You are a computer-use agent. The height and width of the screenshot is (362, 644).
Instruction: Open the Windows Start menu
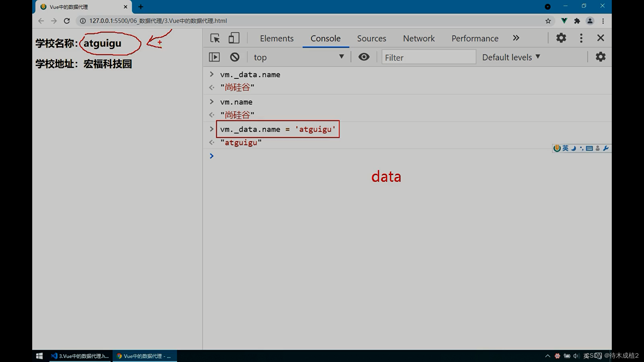[x=39, y=356]
